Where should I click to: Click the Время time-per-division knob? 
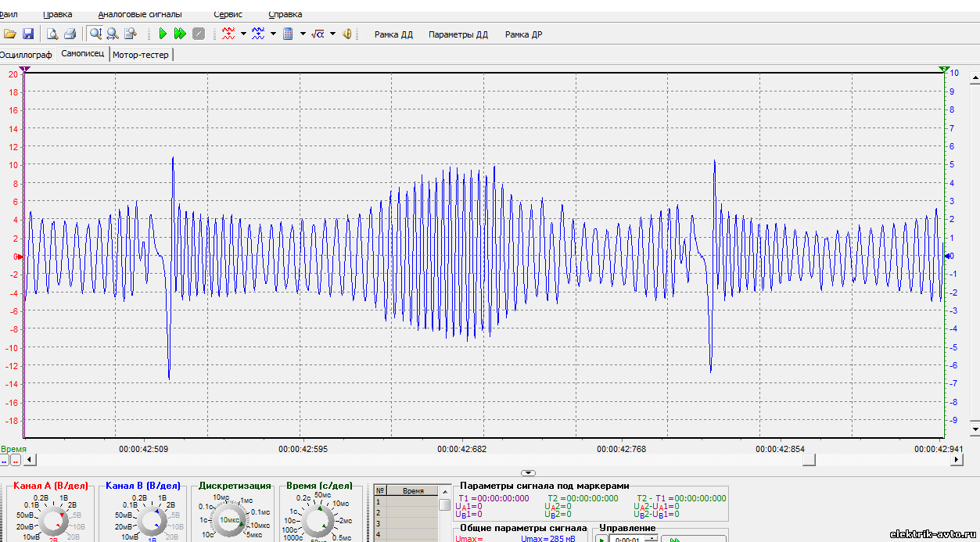(318, 520)
